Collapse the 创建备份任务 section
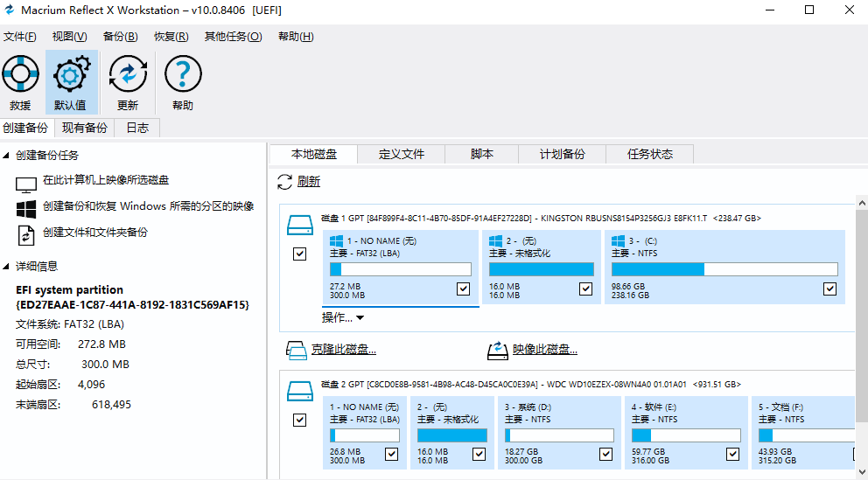Screen dimensions: 868x480 pyautogui.click(x=5, y=156)
